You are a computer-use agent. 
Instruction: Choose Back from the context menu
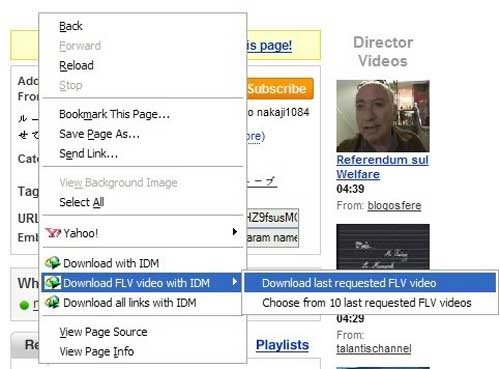(143, 26)
